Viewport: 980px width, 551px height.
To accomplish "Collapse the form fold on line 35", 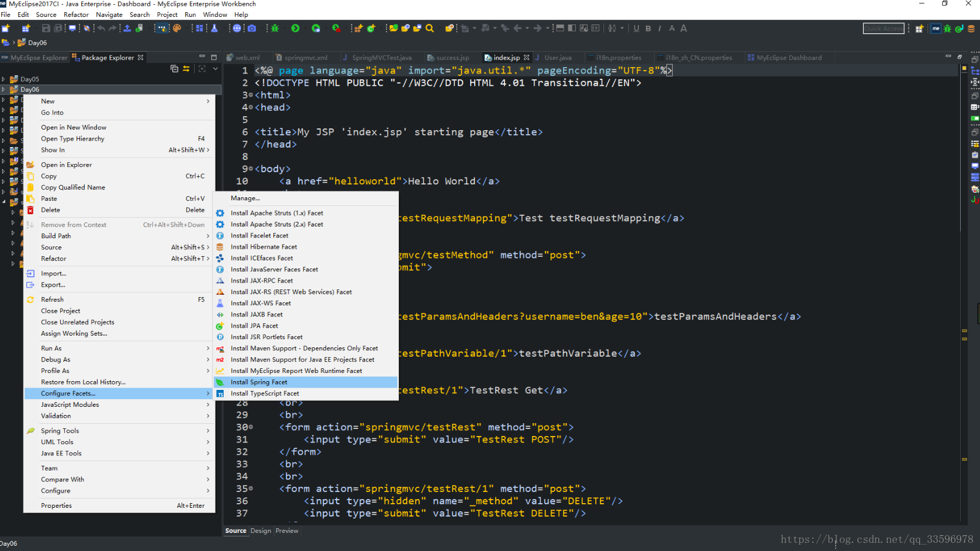I will point(251,489).
